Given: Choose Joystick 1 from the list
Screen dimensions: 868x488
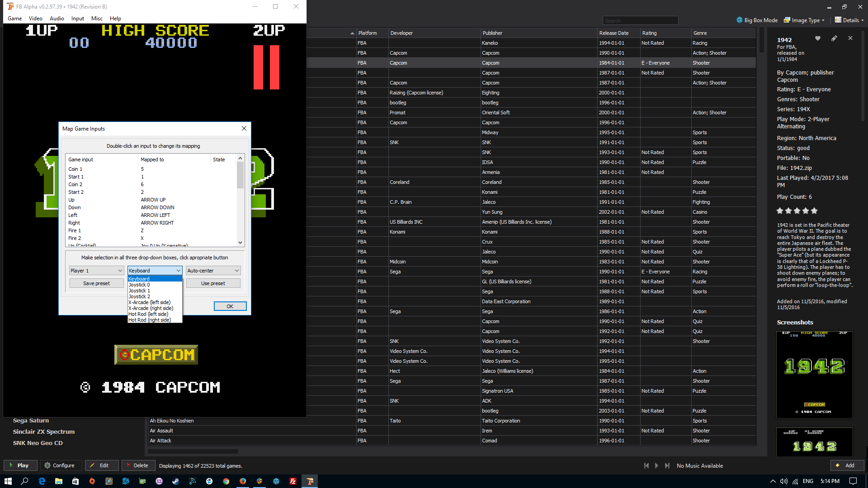Looking at the screenshot, I should 139,291.
